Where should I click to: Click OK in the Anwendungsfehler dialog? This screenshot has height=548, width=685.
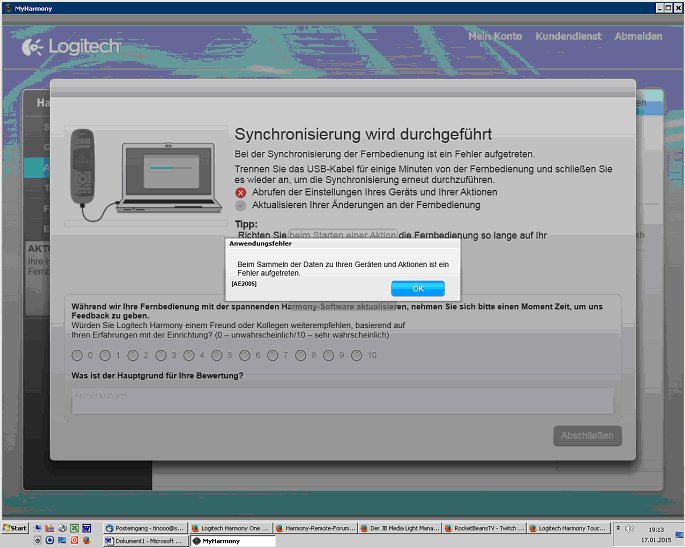(x=417, y=288)
